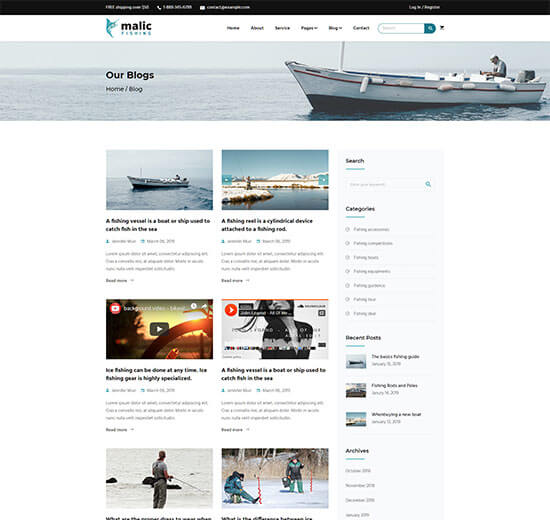This screenshot has height=520, width=550.
Task: Click Home in the breadcrumb
Action: point(115,89)
